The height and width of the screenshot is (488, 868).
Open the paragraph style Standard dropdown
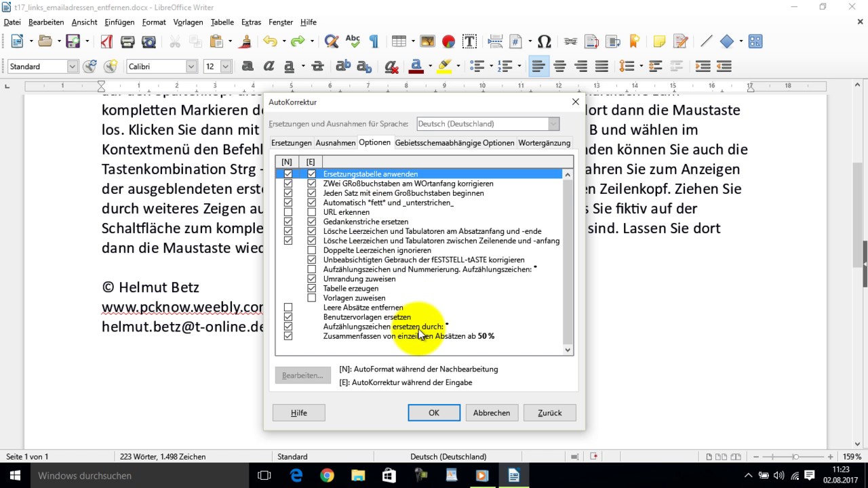(73, 66)
